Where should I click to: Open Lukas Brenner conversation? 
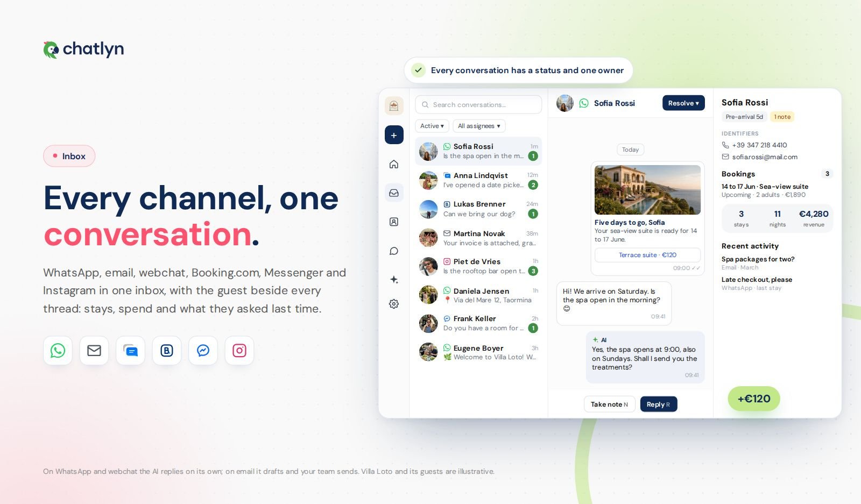point(478,209)
